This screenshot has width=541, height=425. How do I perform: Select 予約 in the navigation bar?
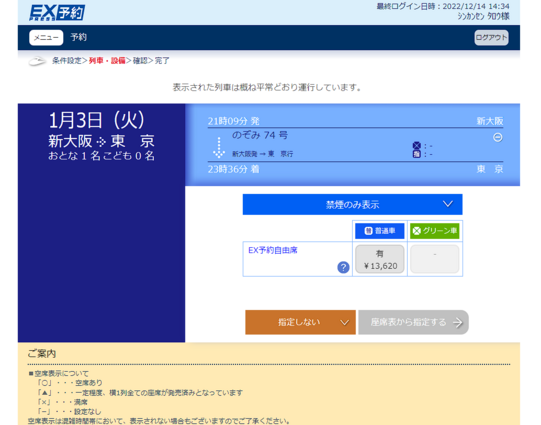[79, 37]
